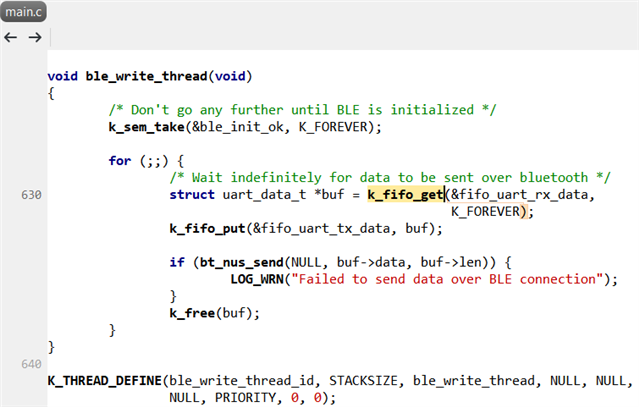The image size is (639, 407).
Task: Click the PRIORITY argument
Action: [245, 398]
